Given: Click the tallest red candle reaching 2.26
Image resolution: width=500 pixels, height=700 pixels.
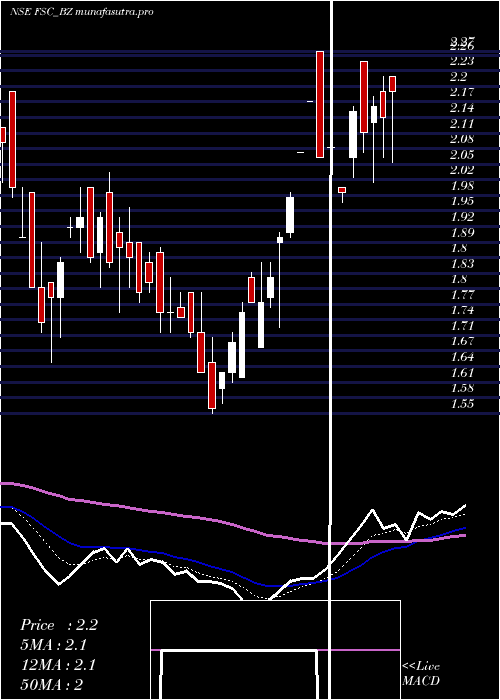Looking at the screenshot, I should coord(320,104).
